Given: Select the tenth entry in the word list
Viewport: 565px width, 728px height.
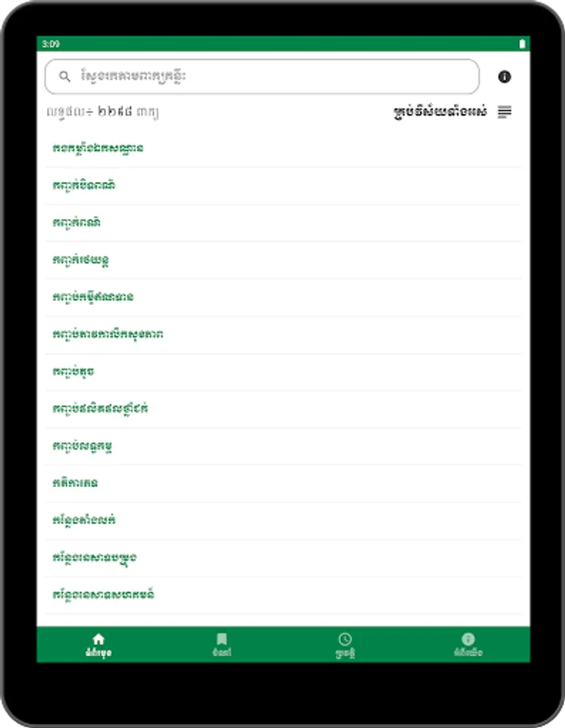Looking at the screenshot, I should click(x=75, y=483).
